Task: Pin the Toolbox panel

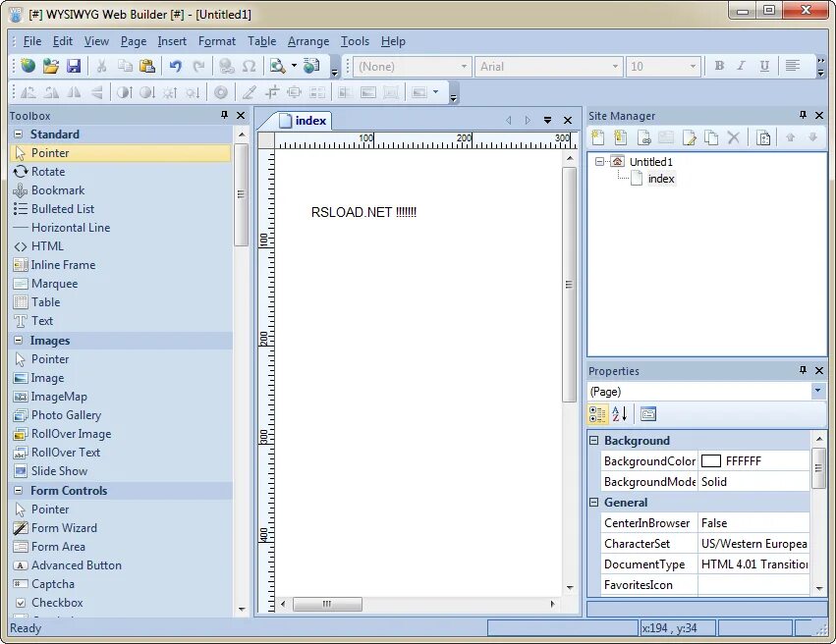Action: [x=224, y=115]
